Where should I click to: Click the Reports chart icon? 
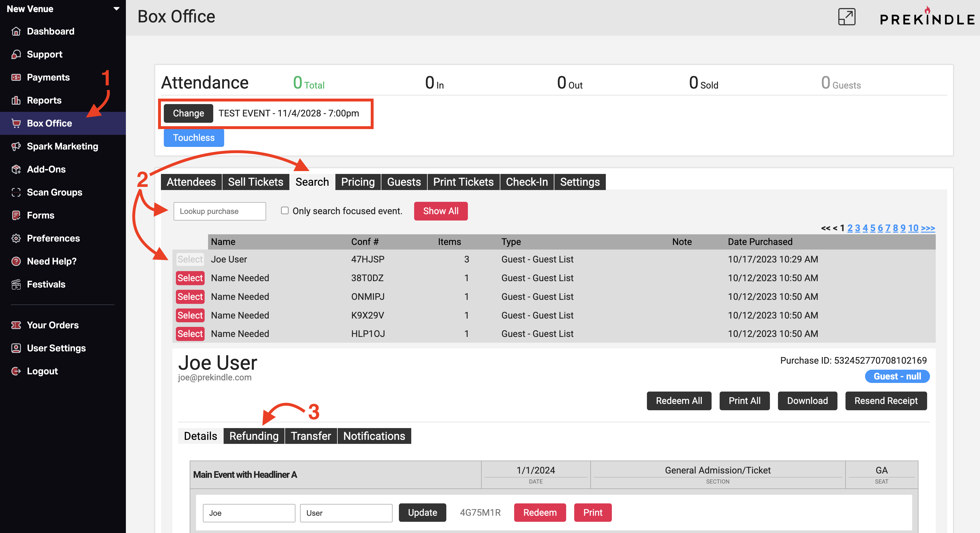coord(16,100)
